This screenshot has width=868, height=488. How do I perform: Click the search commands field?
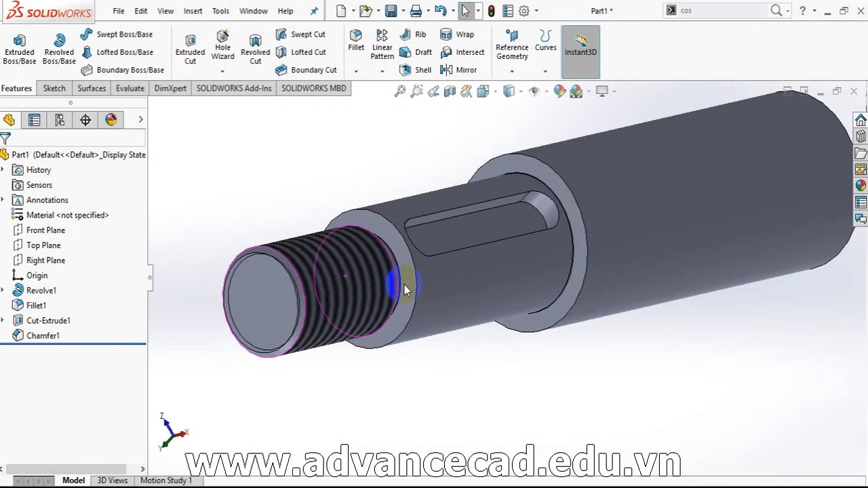[x=723, y=11]
